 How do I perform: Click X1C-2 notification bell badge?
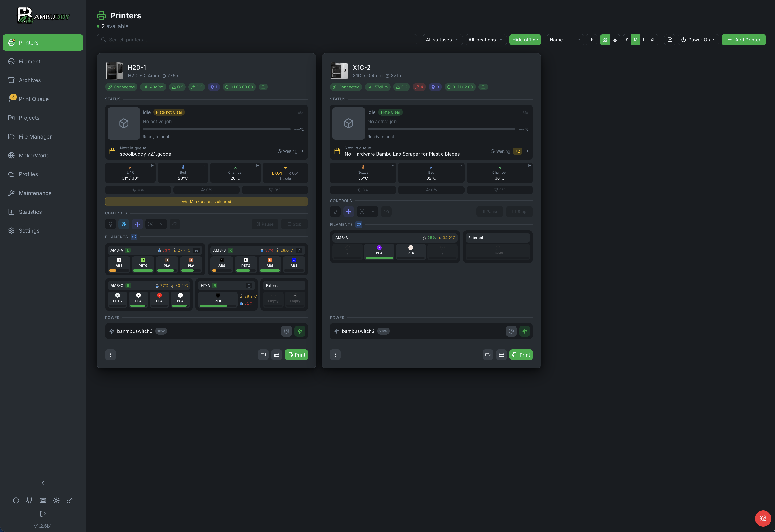pyautogui.click(x=483, y=87)
